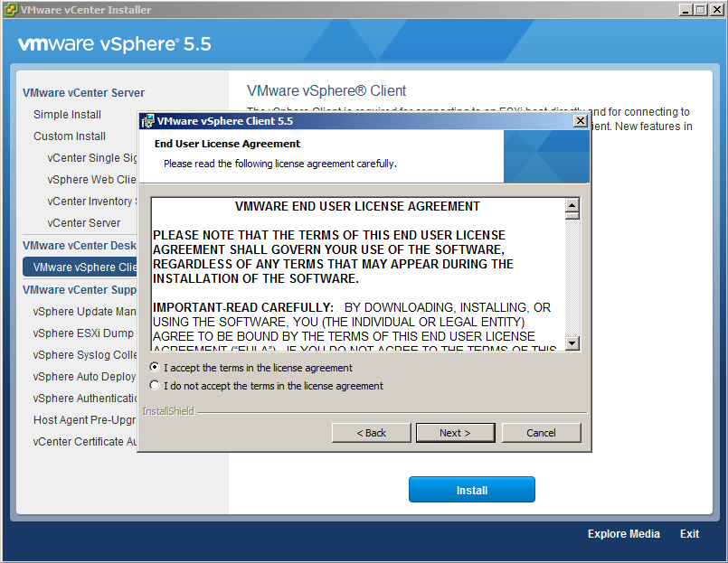Cancel the vSphere Client setup
Screen dimensions: 728x563
click(541, 433)
